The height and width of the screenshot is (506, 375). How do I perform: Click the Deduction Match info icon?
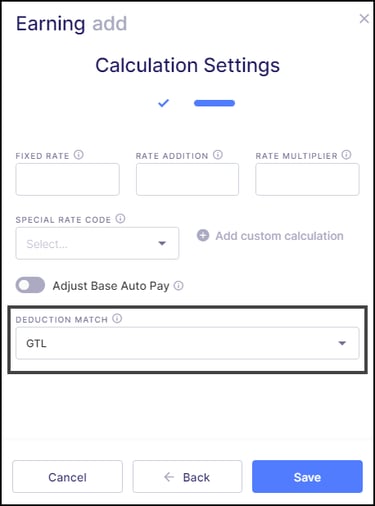(x=117, y=318)
